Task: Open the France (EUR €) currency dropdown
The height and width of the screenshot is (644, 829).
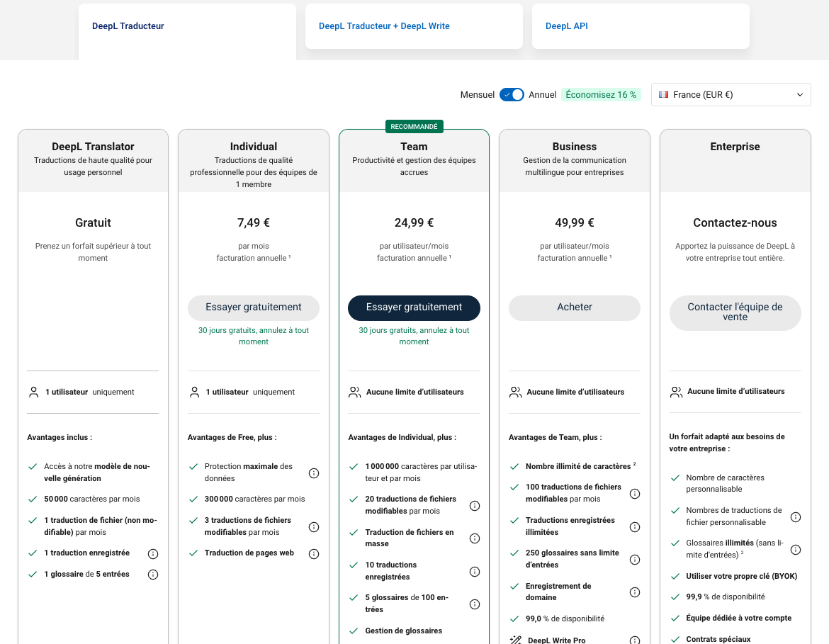Action: (x=731, y=95)
